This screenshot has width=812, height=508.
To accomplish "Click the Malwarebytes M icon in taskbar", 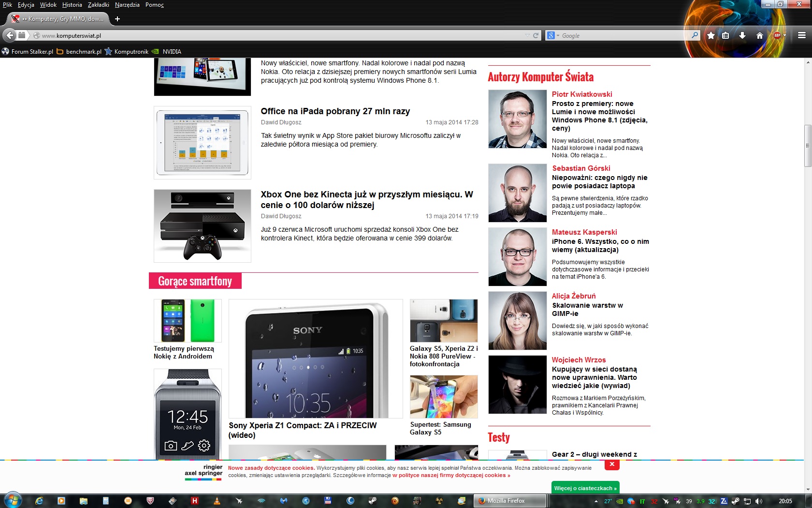I will coord(284,501).
